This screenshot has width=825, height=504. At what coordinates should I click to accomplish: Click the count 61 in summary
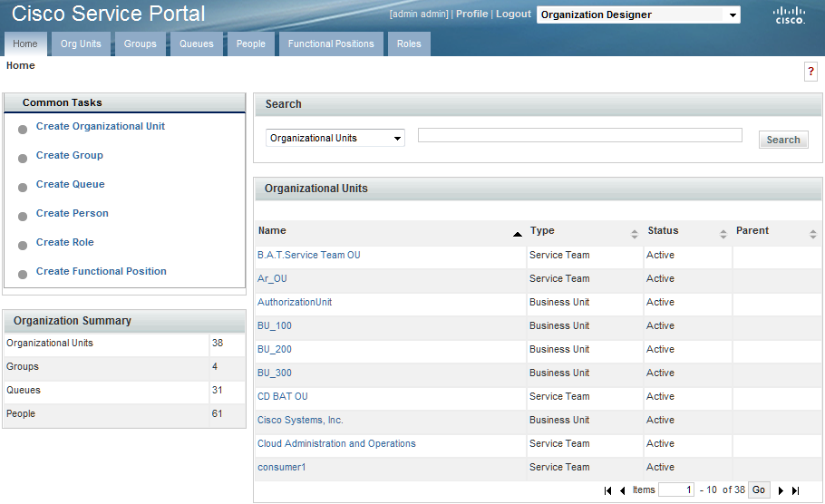click(x=217, y=413)
